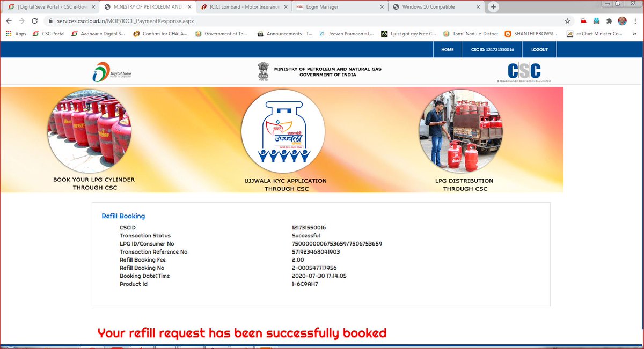Click the Transaction Status value 'Successful'
This screenshot has width=644, height=349.
(306, 236)
